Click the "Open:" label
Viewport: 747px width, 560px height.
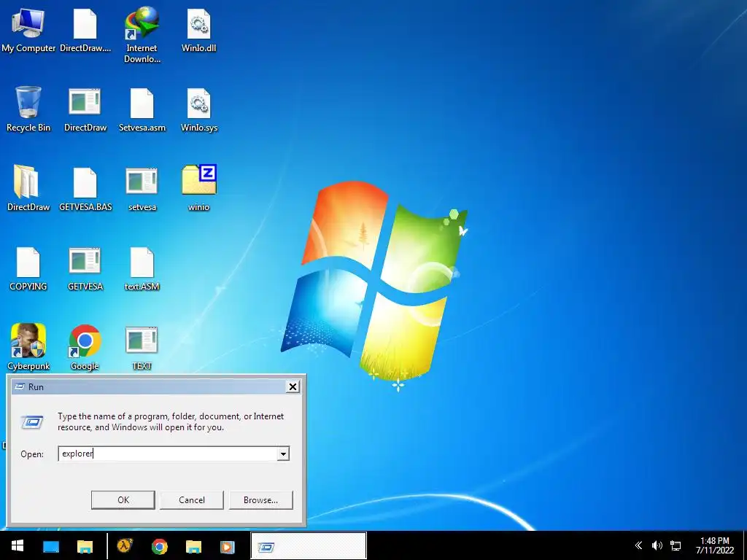click(x=32, y=454)
